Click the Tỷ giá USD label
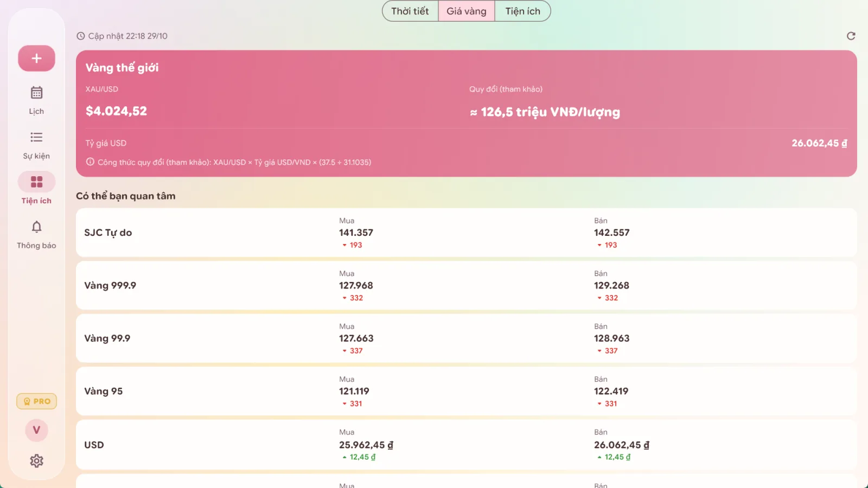Screen dimensions: 868x488 106,143
